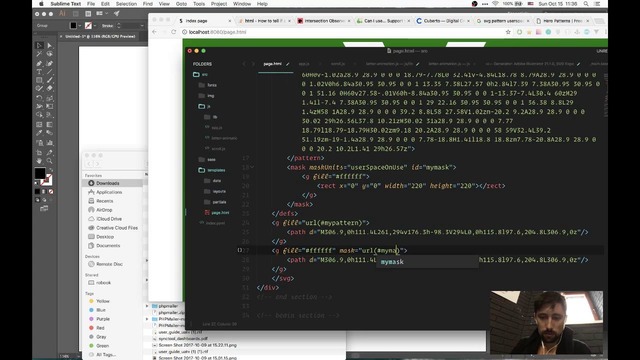This screenshot has height=360, width=640.
Task: Switch to page.html tab in Sublime
Action: click(273, 64)
